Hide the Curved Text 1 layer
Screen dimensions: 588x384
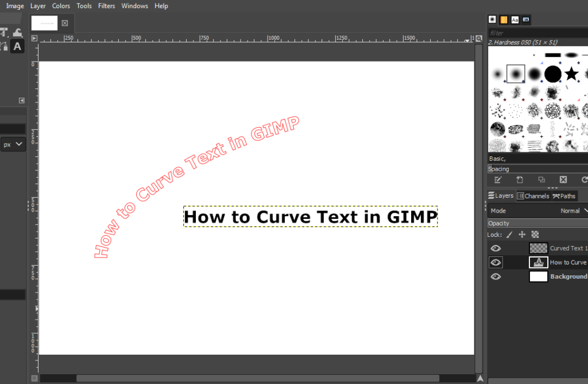pos(496,248)
